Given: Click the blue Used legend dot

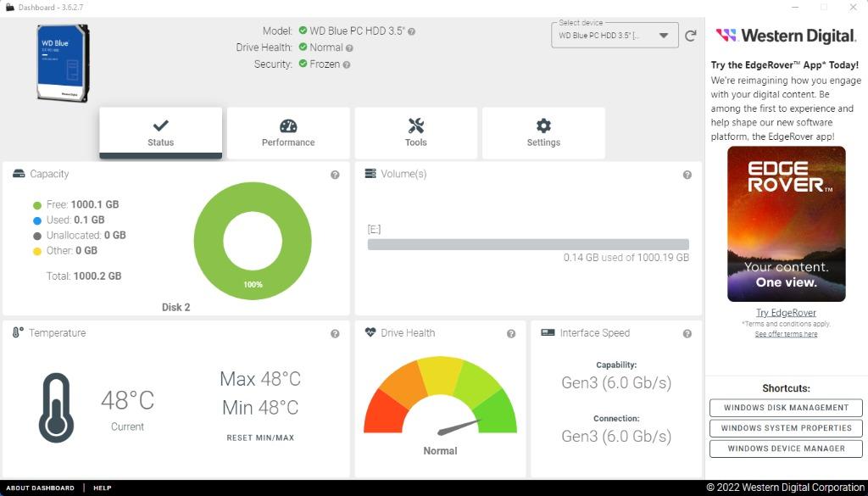Looking at the screenshot, I should click(x=37, y=221).
